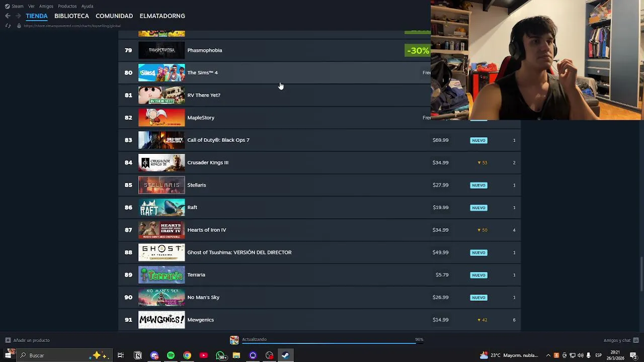This screenshot has height=362, width=644.
Task: Click the orange tray icon
Action: click(556, 355)
